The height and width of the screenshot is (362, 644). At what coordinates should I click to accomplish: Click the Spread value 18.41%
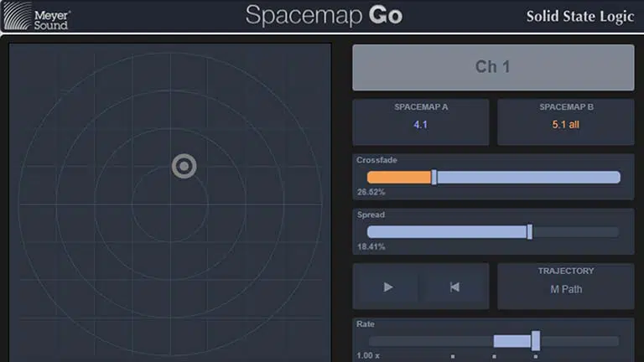pos(371,246)
